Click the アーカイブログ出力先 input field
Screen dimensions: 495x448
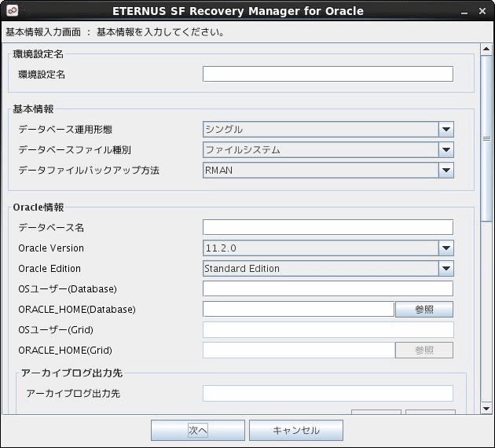point(328,394)
